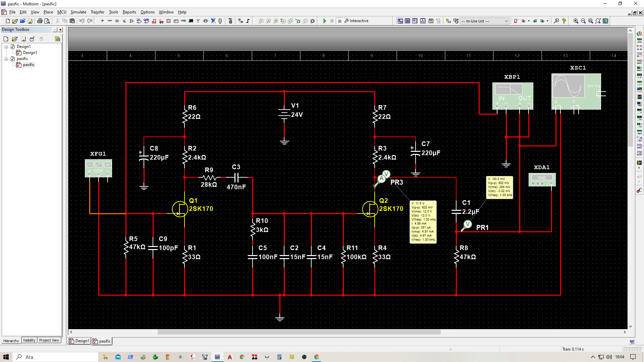This screenshot has width=644, height=362.
Task: Place Analog op-amp component icon
Action: click(131, 21)
